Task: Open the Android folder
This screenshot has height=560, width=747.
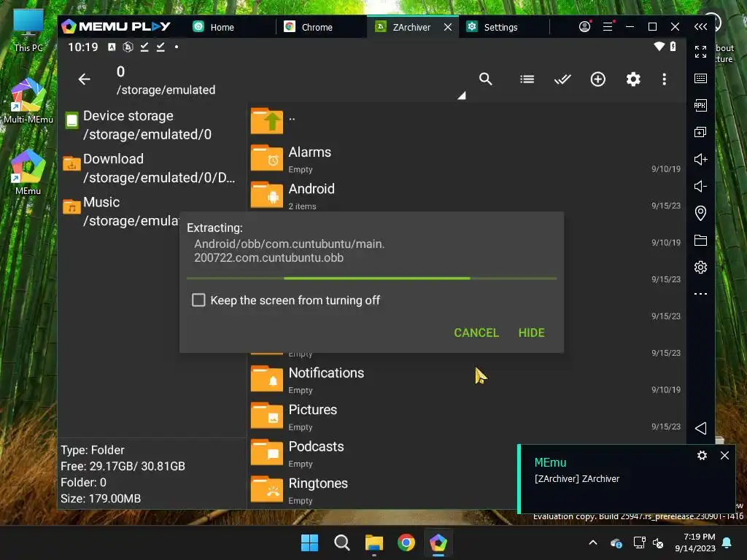Action: 467,195
